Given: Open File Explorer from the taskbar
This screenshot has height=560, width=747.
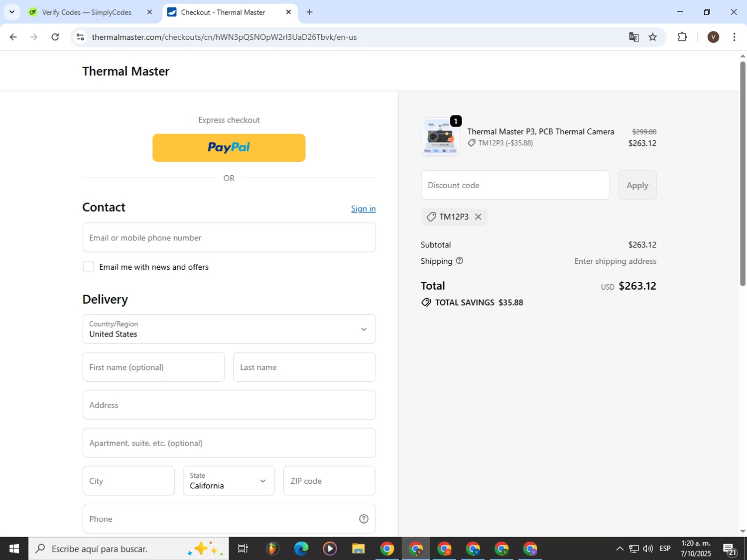Looking at the screenshot, I should click(358, 549).
